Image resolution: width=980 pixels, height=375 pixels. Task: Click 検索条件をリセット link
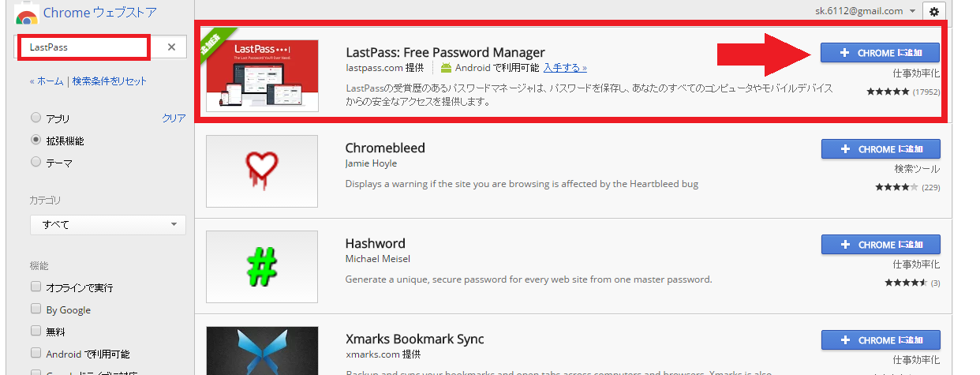[x=110, y=81]
